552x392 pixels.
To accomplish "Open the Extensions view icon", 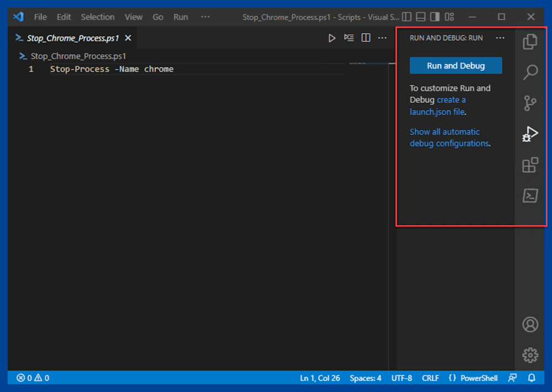I will (x=530, y=165).
